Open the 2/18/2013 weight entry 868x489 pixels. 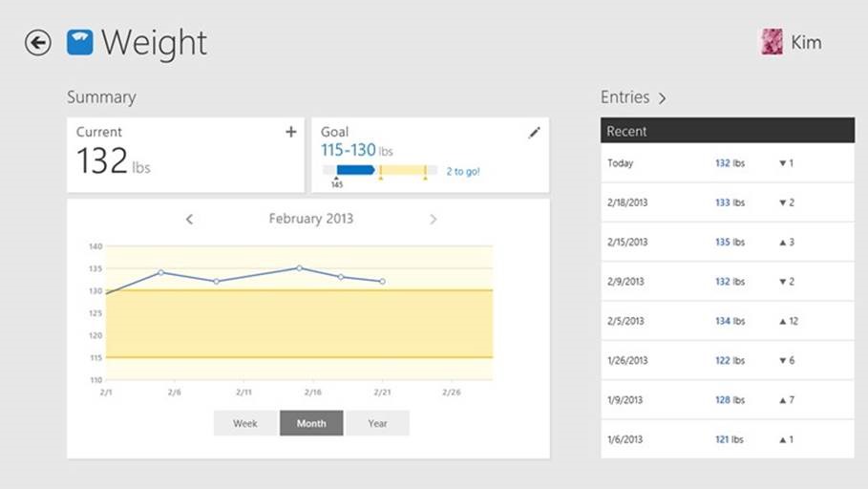pyautogui.click(x=727, y=202)
